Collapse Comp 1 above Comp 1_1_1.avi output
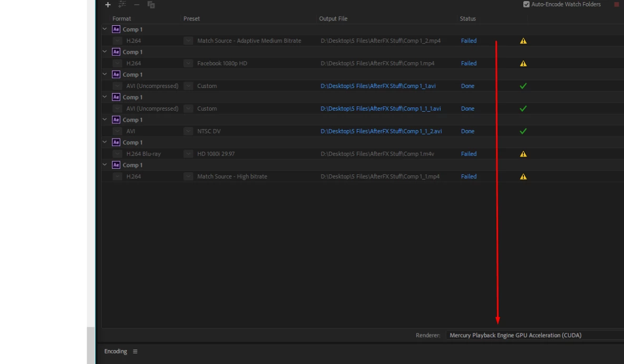The image size is (624, 364). coord(105,97)
